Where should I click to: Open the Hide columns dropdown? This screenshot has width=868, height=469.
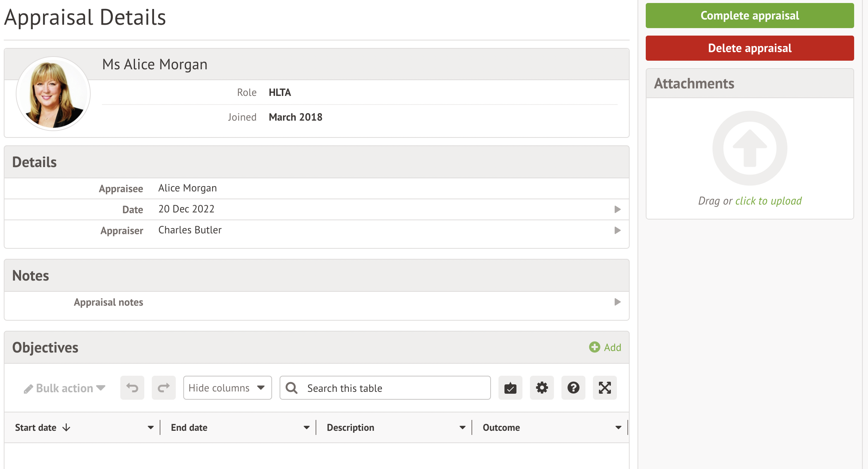click(227, 388)
